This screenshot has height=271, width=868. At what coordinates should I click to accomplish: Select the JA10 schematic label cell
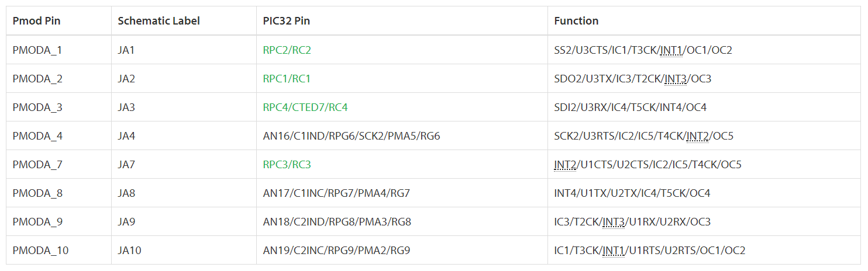[x=129, y=251]
